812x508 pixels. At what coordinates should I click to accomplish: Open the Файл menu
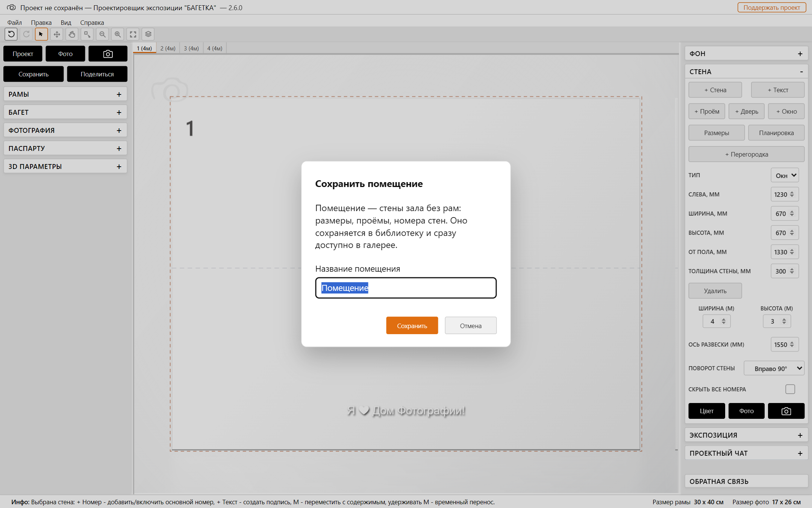click(15, 23)
